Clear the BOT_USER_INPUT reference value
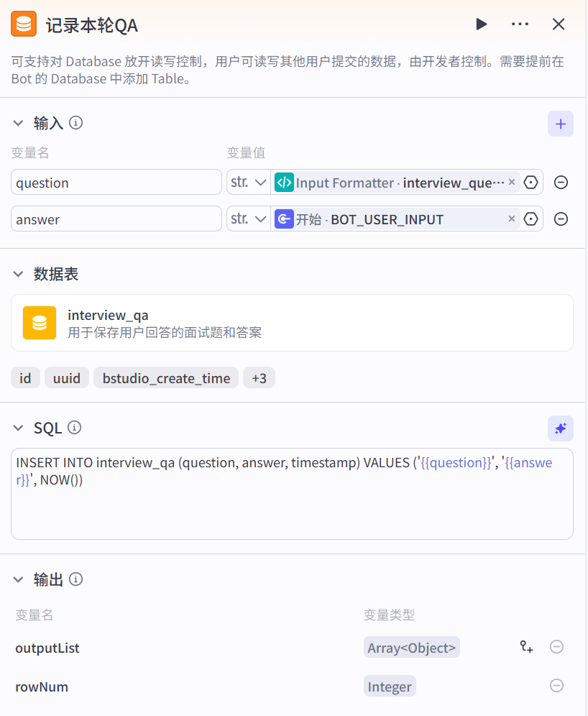588x716 pixels. click(511, 219)
